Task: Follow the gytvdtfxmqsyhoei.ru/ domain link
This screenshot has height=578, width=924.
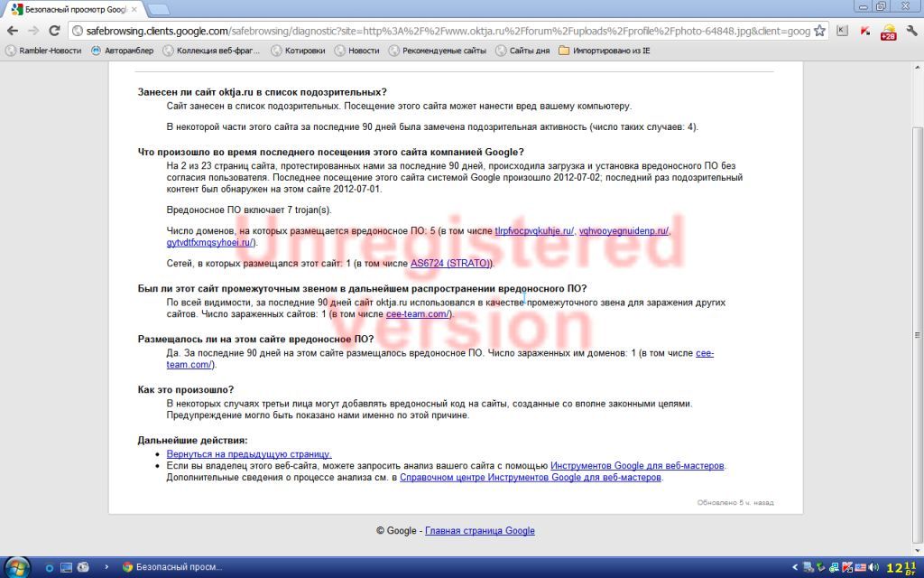Action: 209,242
